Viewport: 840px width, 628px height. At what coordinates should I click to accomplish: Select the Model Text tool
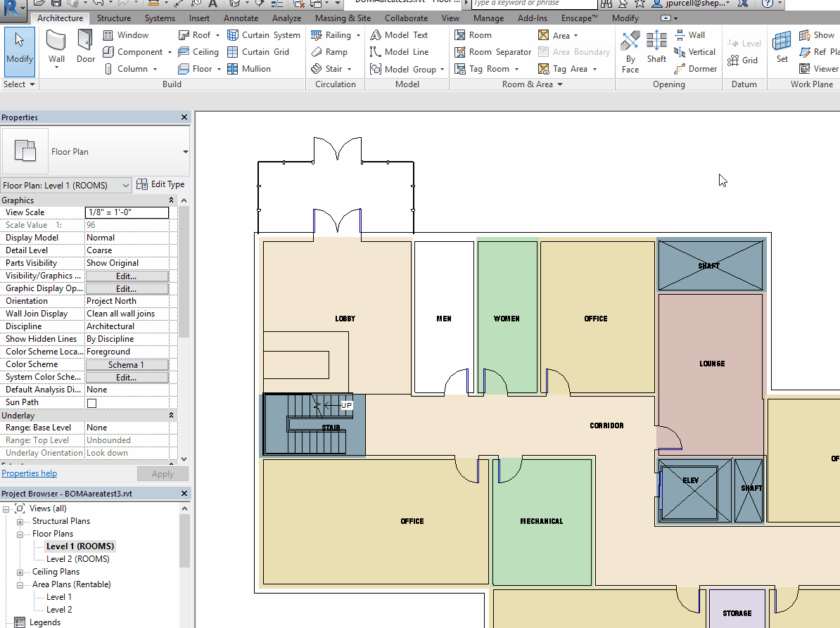click(399, 34)
